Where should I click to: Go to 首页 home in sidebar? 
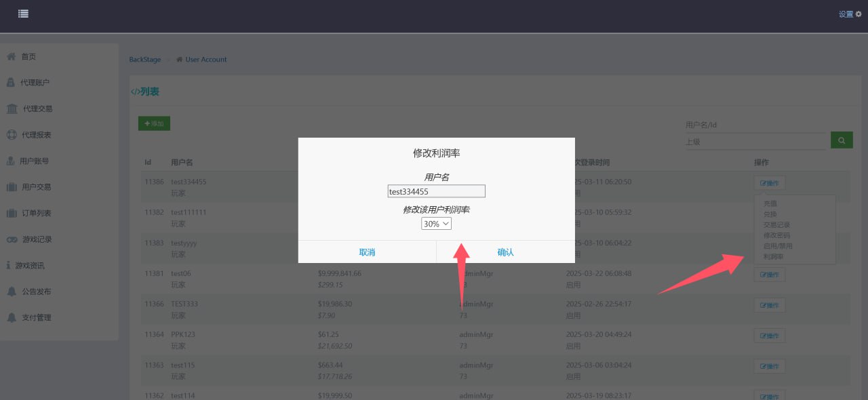28,57
